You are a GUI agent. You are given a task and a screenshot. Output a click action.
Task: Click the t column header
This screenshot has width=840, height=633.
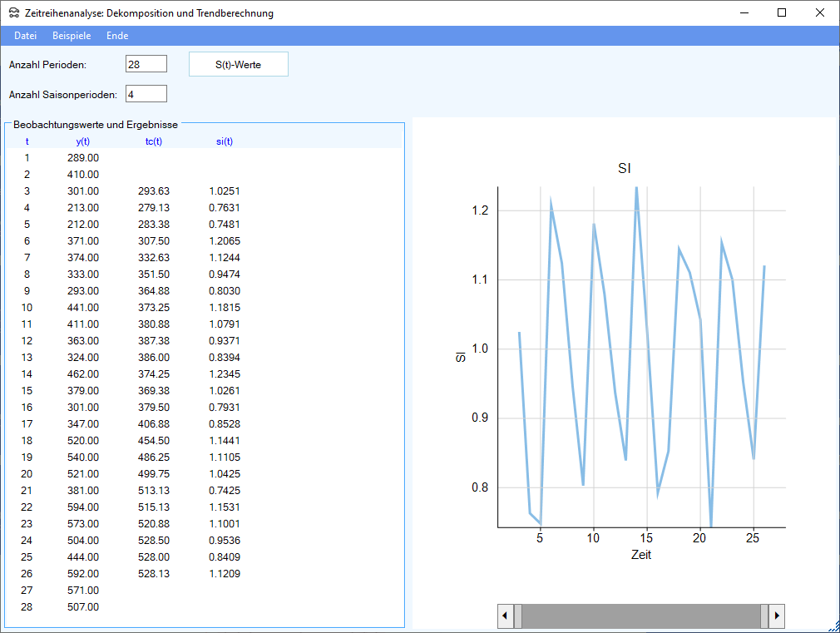[27, 141]
